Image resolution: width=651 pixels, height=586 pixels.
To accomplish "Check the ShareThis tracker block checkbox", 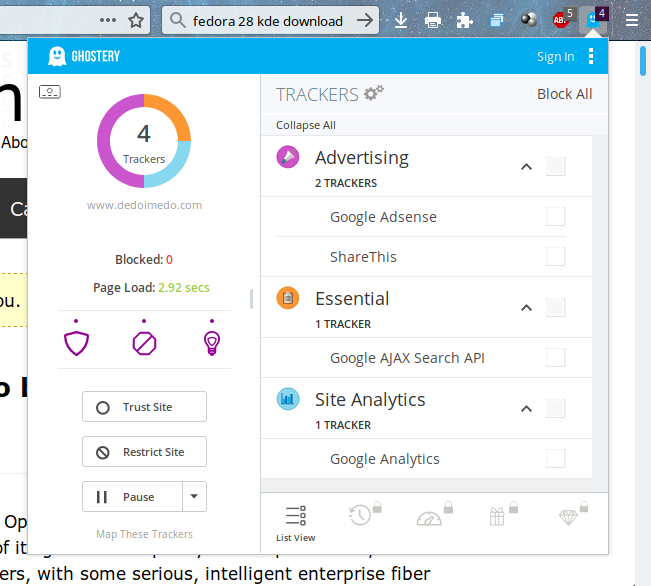I will (555, 257).
